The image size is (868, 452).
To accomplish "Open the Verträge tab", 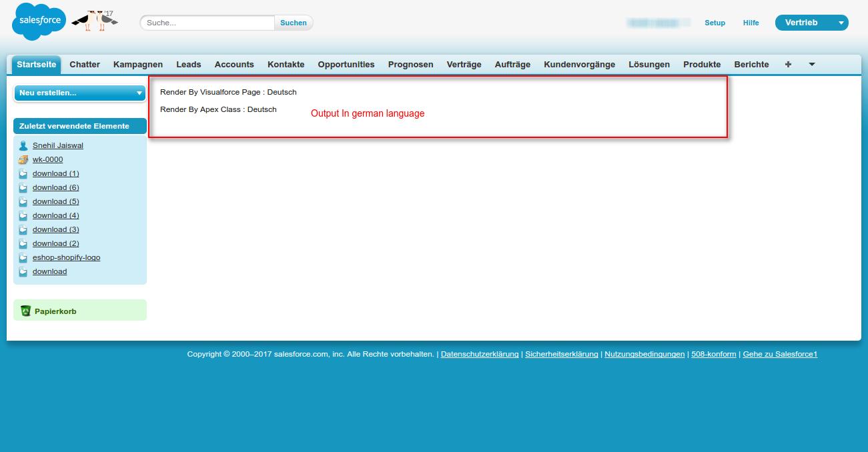I will 464,65.
